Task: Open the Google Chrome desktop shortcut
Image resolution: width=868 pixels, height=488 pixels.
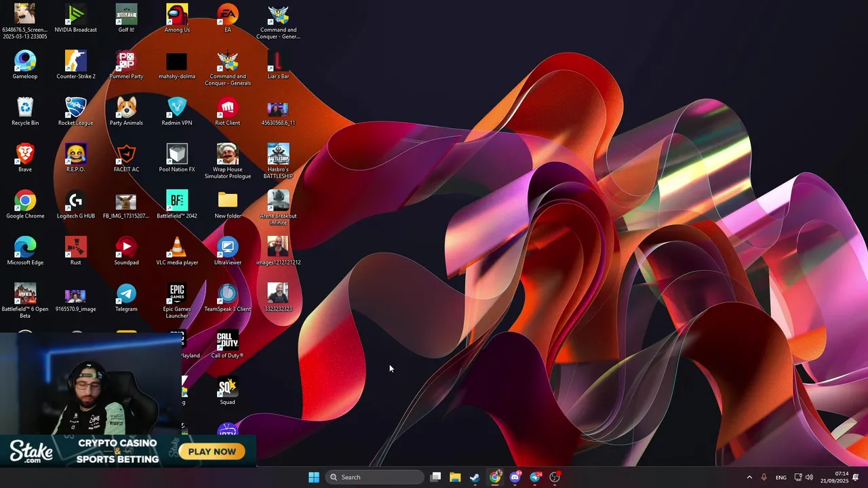Action: pos(25,205)
